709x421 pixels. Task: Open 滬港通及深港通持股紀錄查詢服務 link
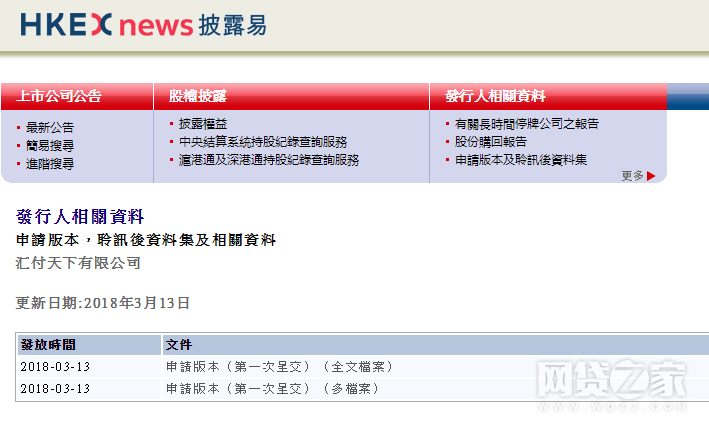pyautogui.click(x=268, y=160)
